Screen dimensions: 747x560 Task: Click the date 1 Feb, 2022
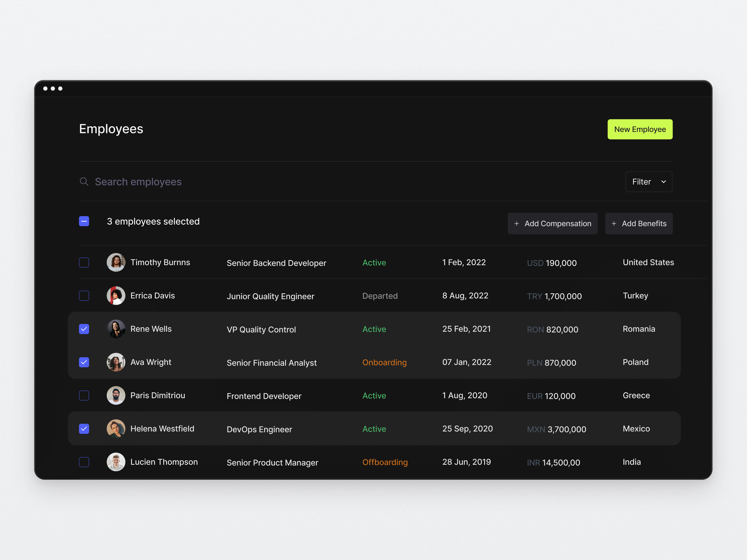[464, 262]
